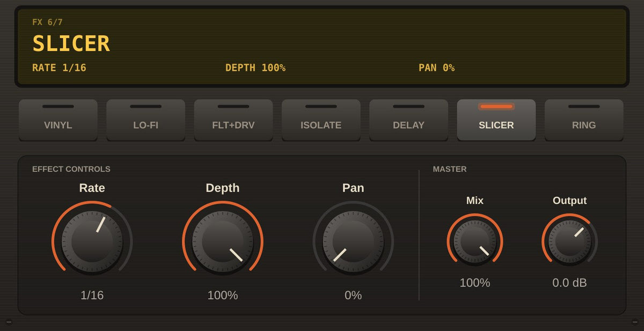Choose the ISOLATE effect button
This screenshot has width=644, height=331.
[x=321, y=120]
